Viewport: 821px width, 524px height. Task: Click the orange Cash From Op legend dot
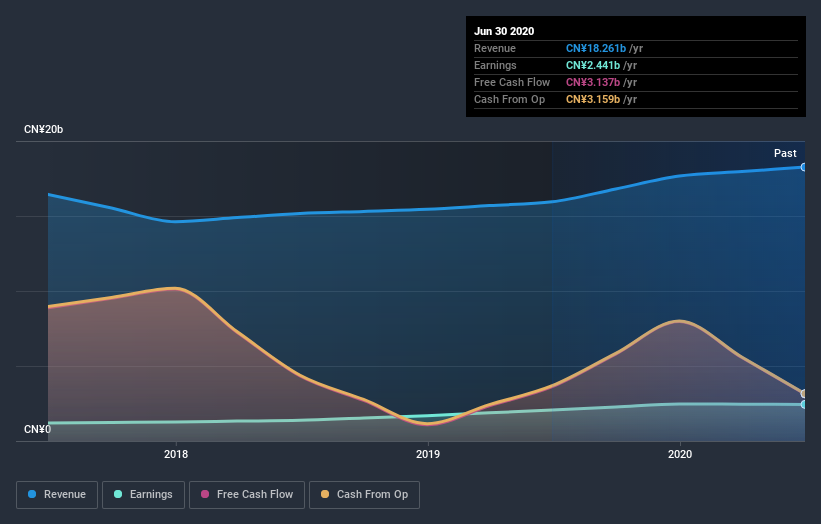[325, 494]
